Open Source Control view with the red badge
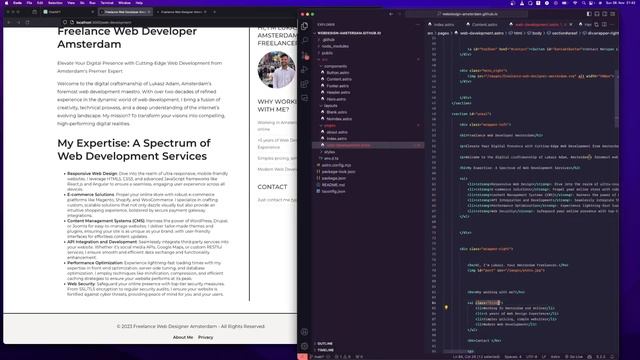Screen dimensions: 640x360 coord(304,56)
